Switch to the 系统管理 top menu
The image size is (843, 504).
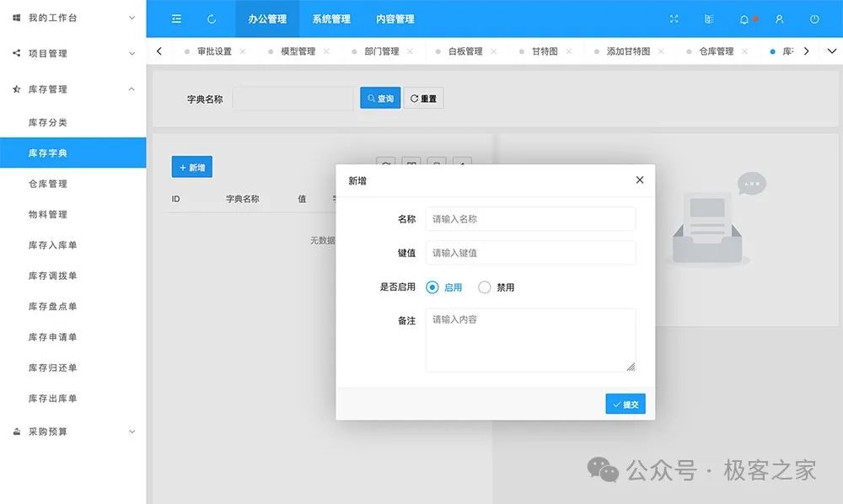click(331, 19)
